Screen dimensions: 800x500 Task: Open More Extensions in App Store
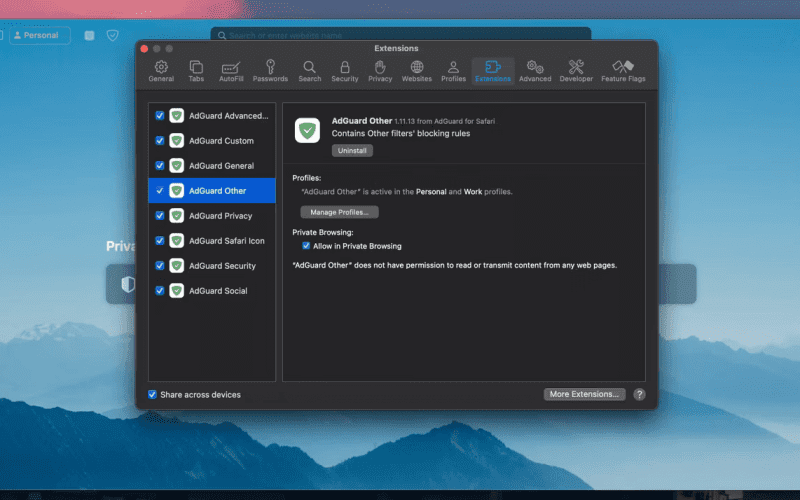coord(584,394)
